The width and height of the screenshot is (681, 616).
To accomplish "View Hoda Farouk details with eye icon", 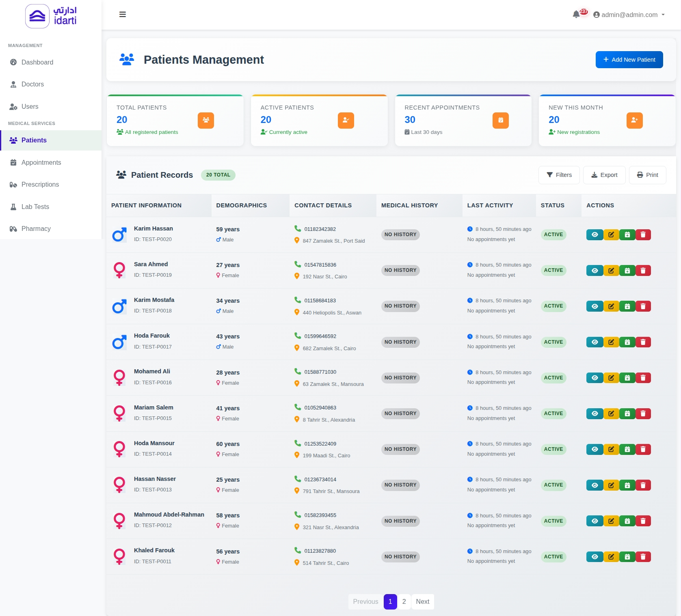I will 595,342.
